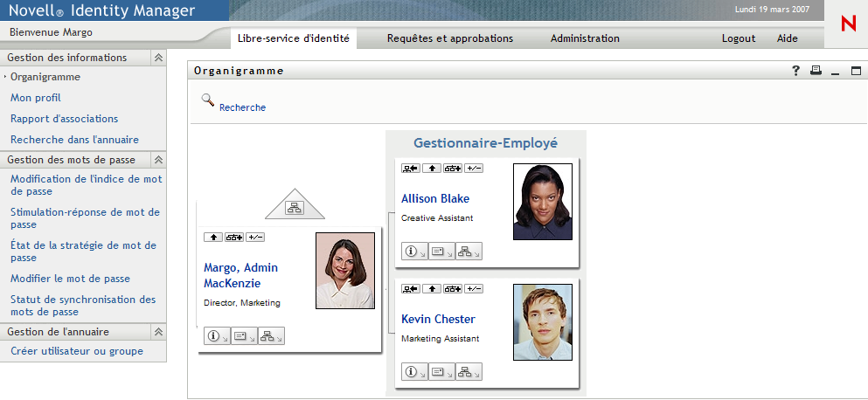Click the magnifying glass search icon
Screen dimensions: 868x400
[x=208, y=100]
